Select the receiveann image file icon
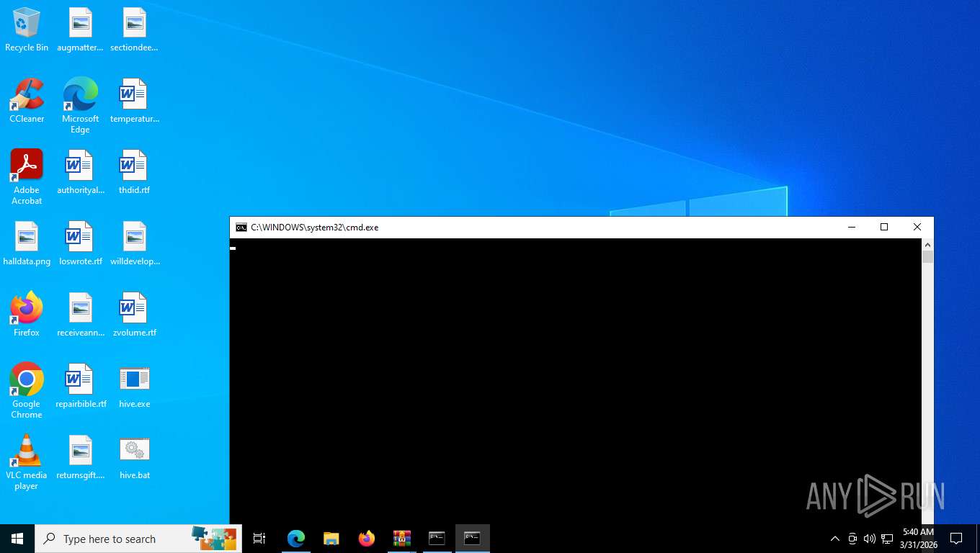Image resolution: width=980 pixels, height=553 pixels. tap(80, 315)
